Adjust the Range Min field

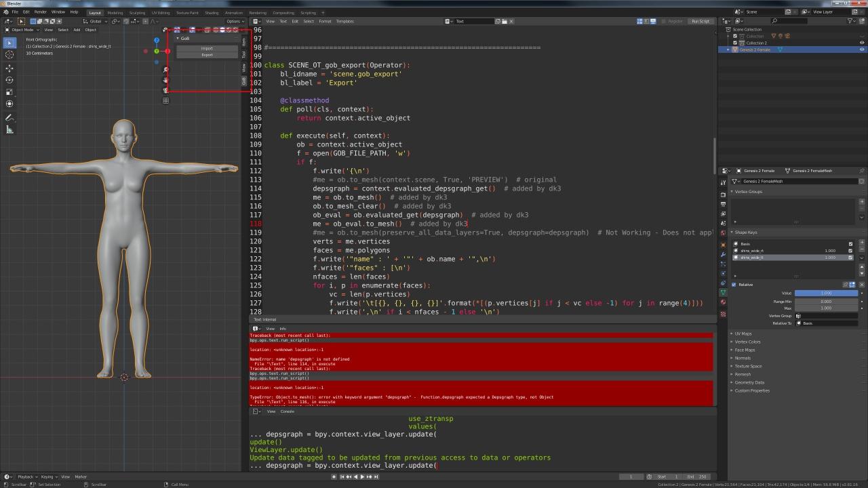pyautogui.click(x=826, y=301)
